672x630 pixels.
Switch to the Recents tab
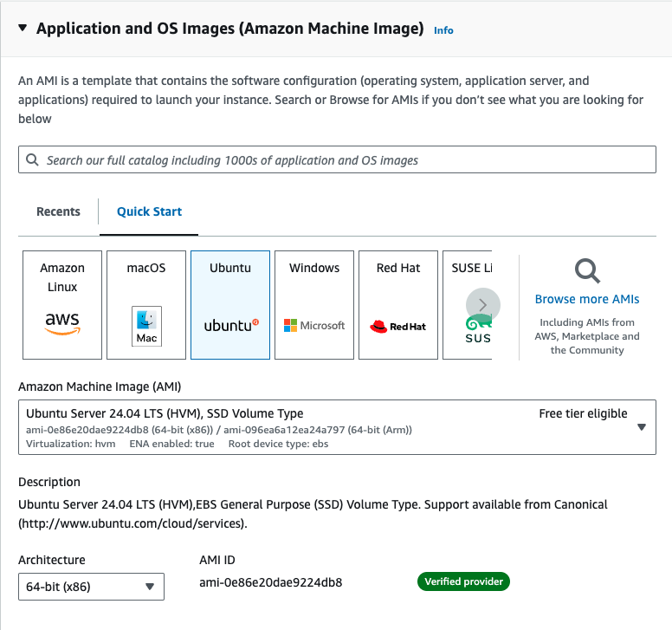58,211
